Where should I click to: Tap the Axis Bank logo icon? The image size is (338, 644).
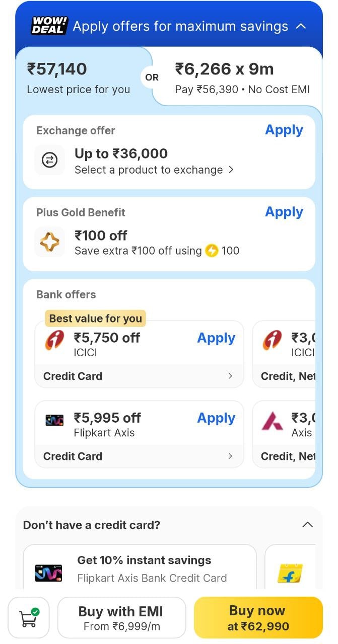pyautogui.click(x=273, y=421)
